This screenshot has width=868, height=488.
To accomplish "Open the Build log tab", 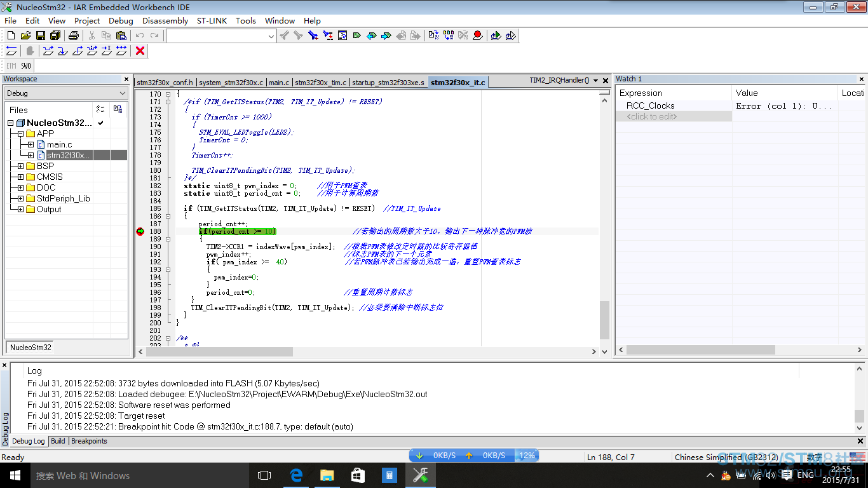I will click(x=58, y=441).
